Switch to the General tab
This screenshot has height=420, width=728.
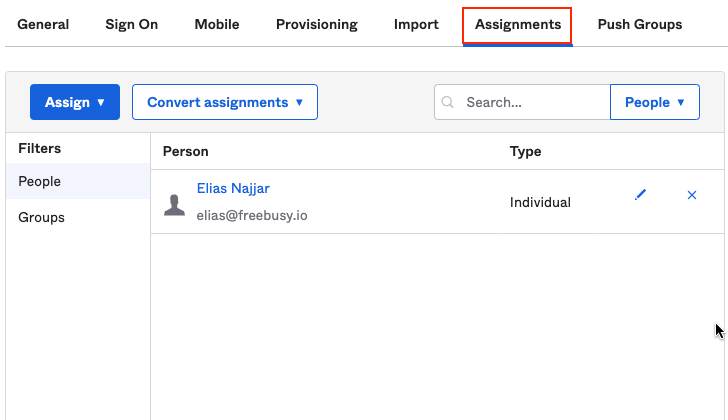[x=43, y=24]
